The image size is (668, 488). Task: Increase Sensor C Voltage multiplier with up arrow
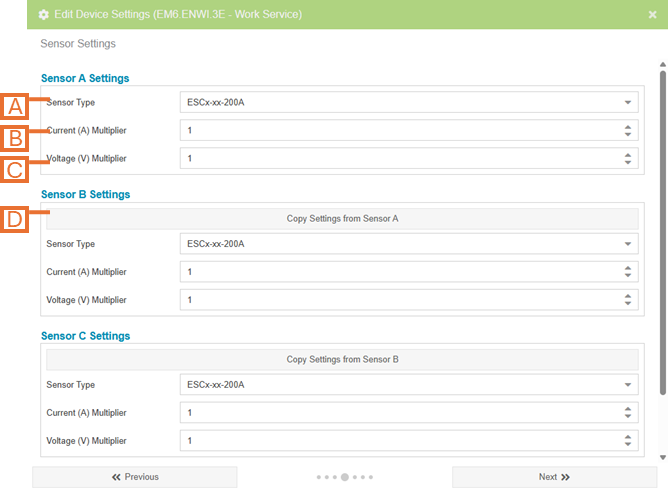(628, 437)
